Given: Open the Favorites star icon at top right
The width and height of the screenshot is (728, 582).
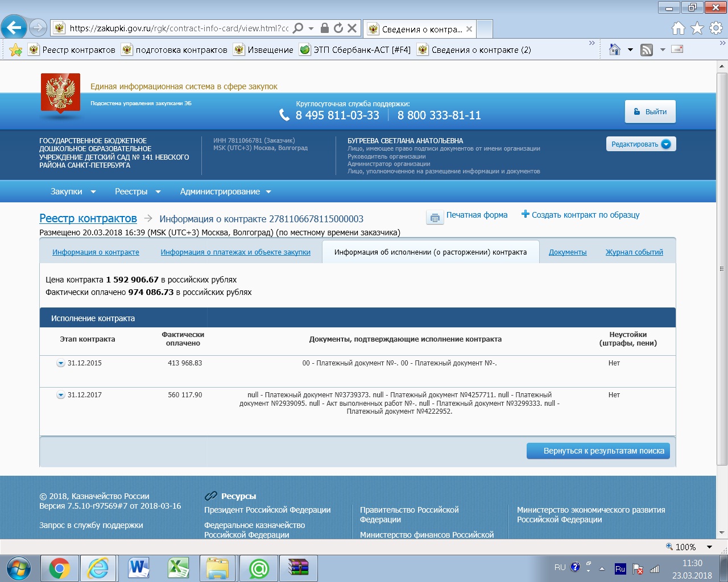Looking at the screenshot, I should (697, 28).
